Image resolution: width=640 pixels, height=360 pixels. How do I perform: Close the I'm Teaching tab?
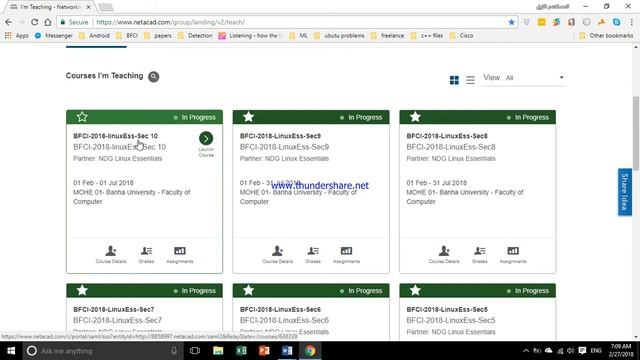coord(89,7)
